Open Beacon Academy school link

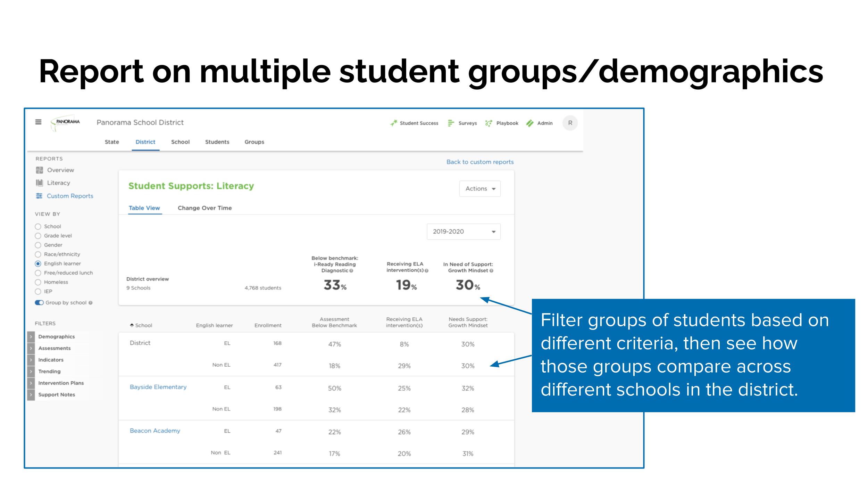(155, 431)
